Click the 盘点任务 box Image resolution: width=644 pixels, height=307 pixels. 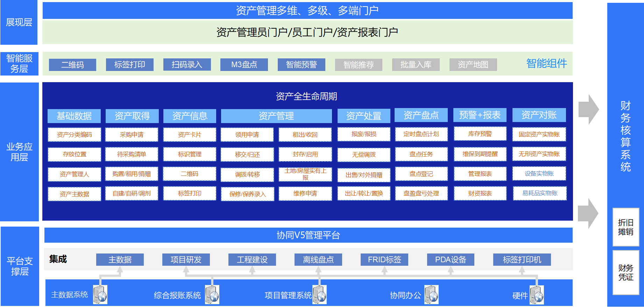coord(421,154)
